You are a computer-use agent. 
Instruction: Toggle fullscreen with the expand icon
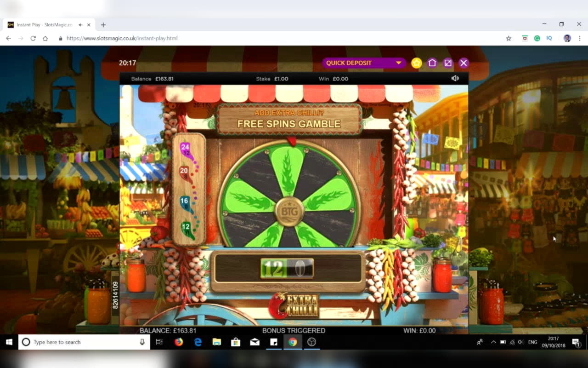pos(448,63)
